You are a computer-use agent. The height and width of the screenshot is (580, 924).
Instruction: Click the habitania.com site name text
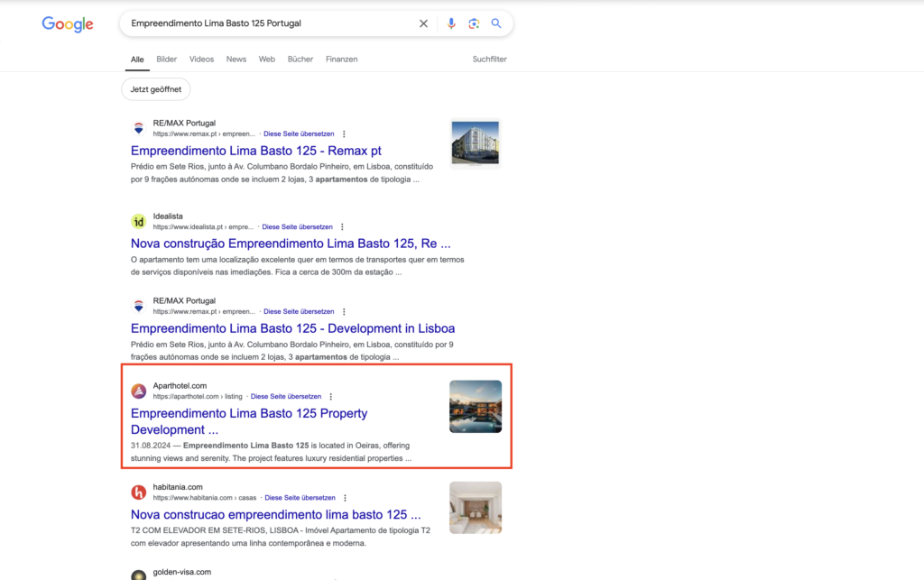click(x=178, y=488)
